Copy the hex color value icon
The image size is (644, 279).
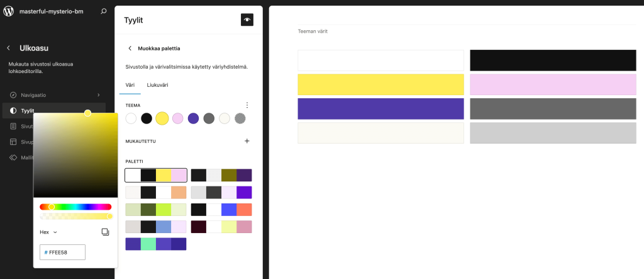(105, 232)
